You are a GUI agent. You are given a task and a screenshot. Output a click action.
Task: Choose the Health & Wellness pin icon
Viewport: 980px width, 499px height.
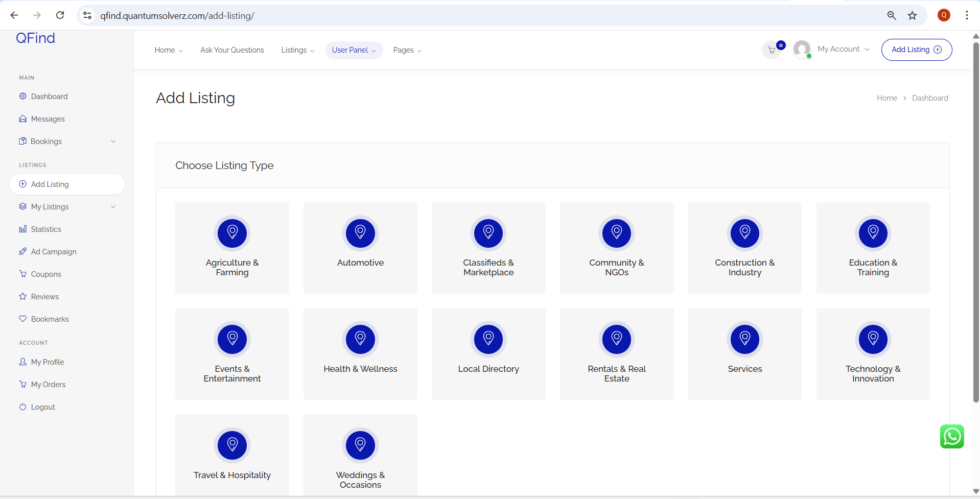click(x=360, y=339)
